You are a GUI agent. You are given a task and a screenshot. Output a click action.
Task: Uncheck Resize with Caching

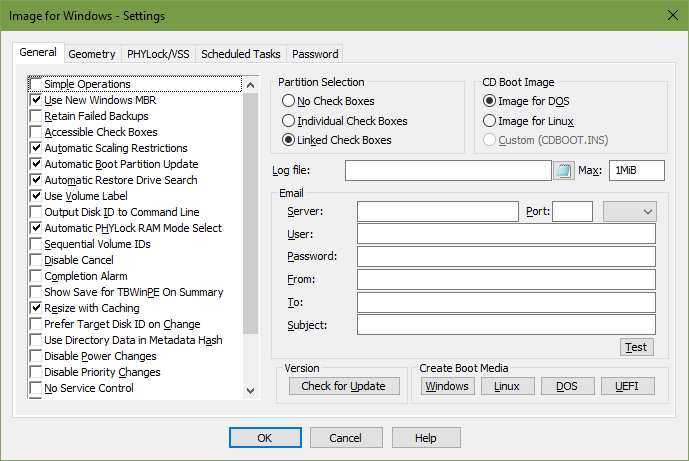coord(36,308)
